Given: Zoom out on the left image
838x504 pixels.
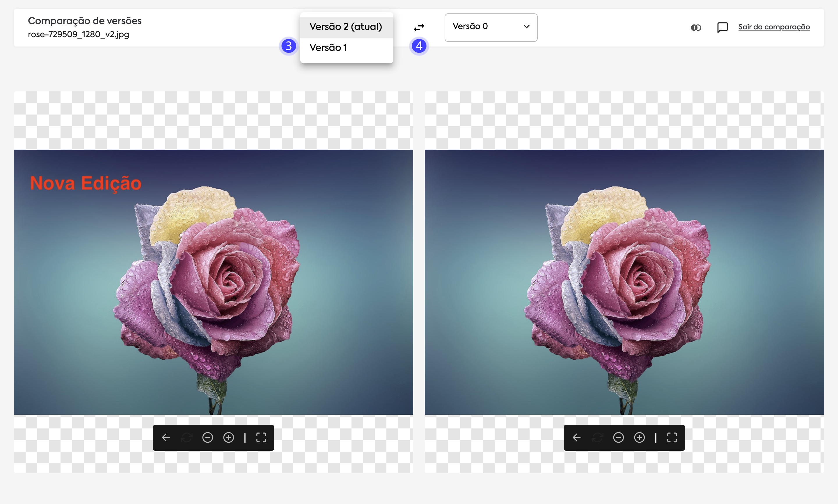Looking at the screenshot, I should 207,437.
